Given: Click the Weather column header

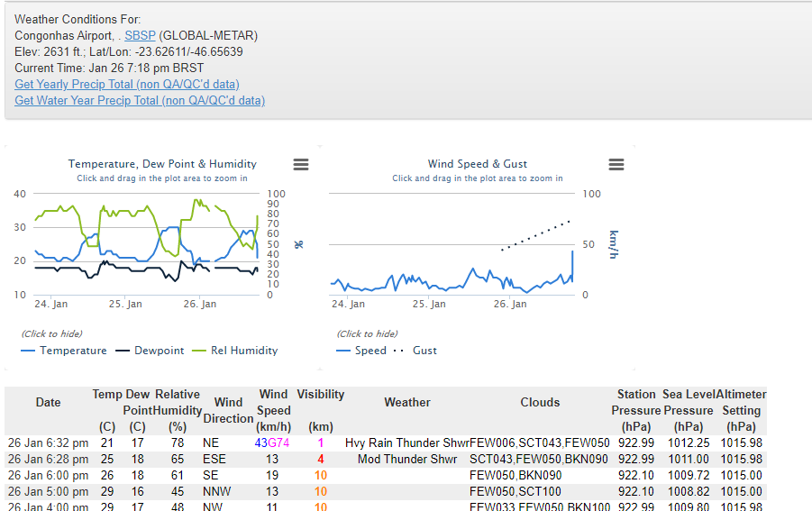Looking at the screenshot, I should click(x=407, y=403).
